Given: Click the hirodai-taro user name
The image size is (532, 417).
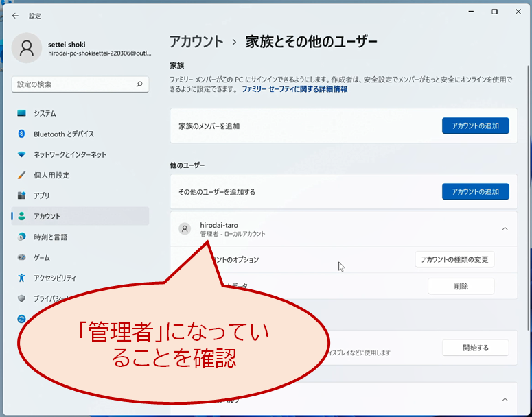Looking at the screenshot, I should 219,225.
